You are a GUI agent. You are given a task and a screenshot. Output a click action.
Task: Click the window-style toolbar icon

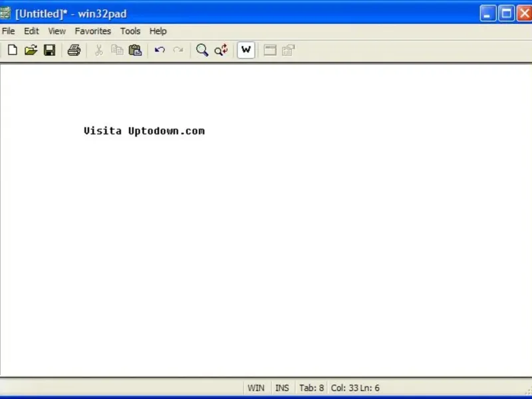point(270,51)
